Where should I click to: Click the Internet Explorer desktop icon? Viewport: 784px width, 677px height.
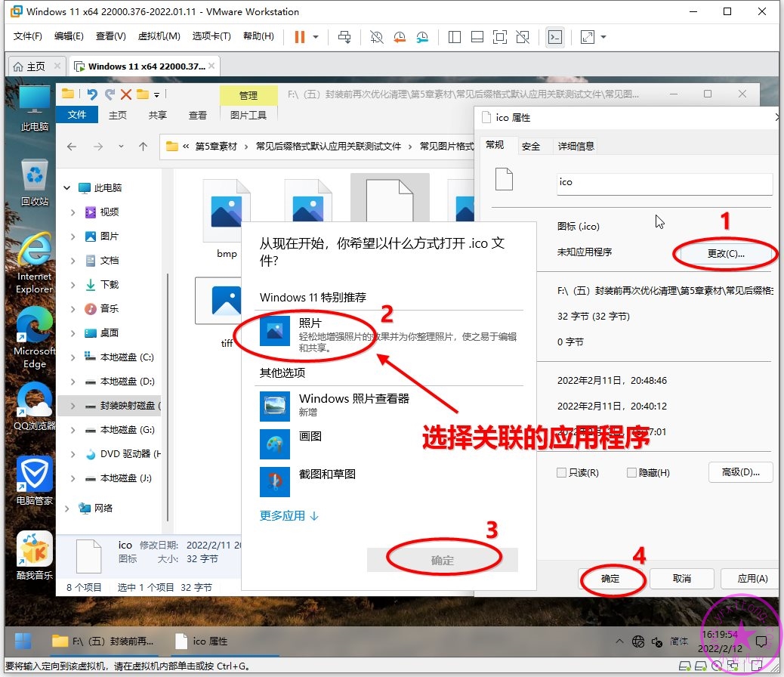coord(35,264)
